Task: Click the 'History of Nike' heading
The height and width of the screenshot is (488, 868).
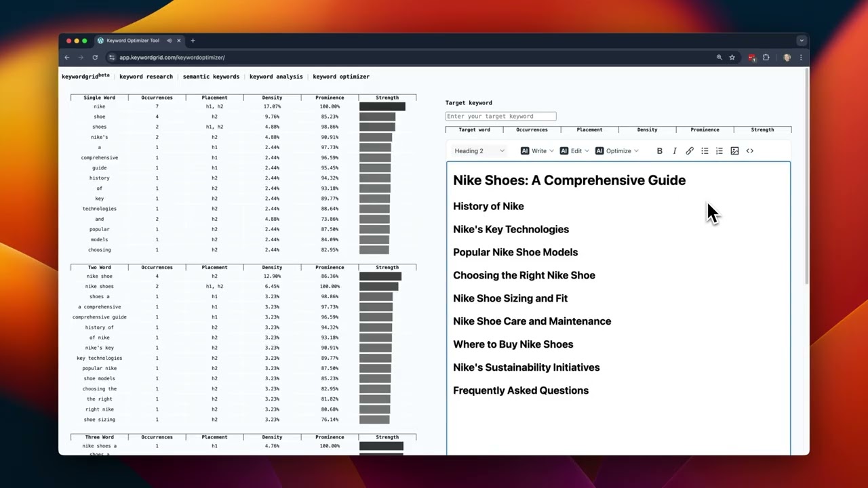Action: [488, 206]
